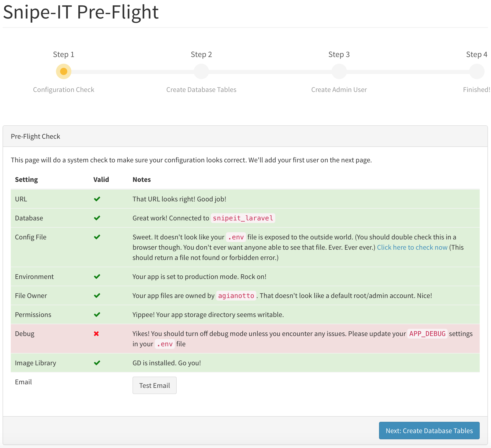This screenshot has width=491, height=448.
Task: Open the Configuration Check step label
Action: point(64,90)
